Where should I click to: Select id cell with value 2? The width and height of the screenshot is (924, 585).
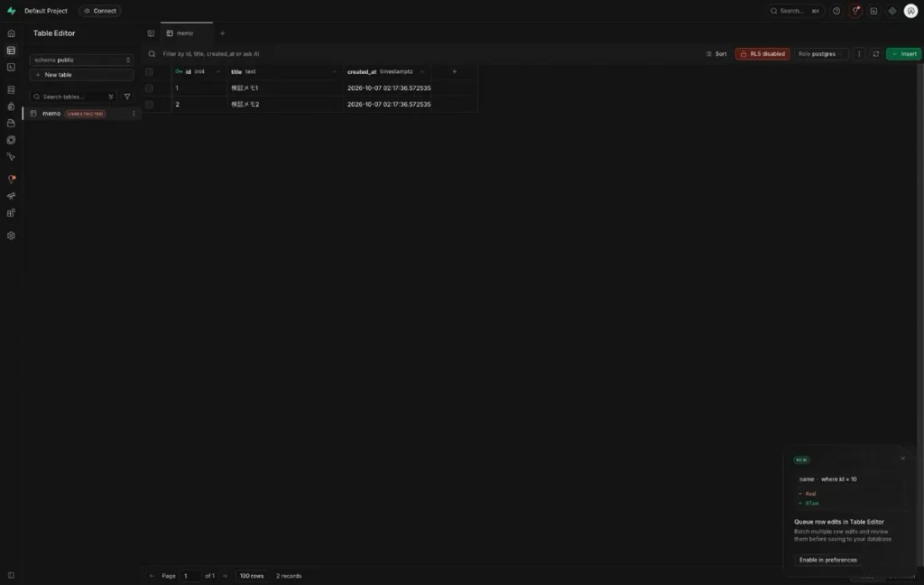point(199,105)
